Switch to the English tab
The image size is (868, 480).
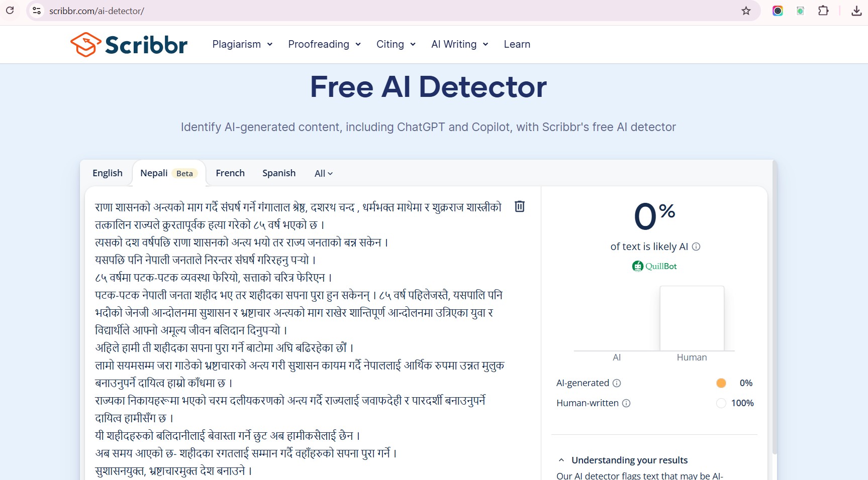click(x=108, y=173)
